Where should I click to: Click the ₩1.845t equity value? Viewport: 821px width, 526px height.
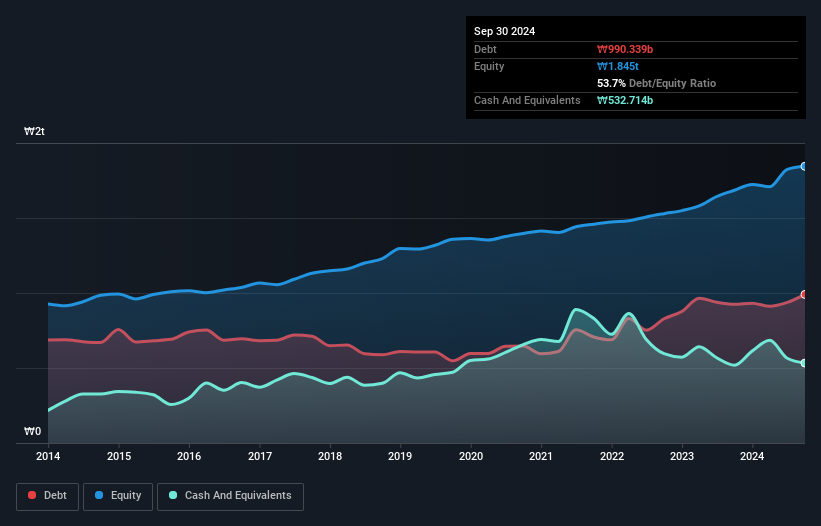pyautogui.click(x=618, y=66)
